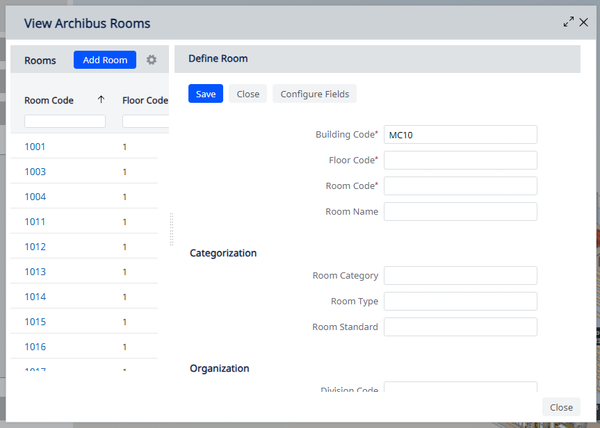Click the Organization section heading
600x428 pixels.
[219, 368]
